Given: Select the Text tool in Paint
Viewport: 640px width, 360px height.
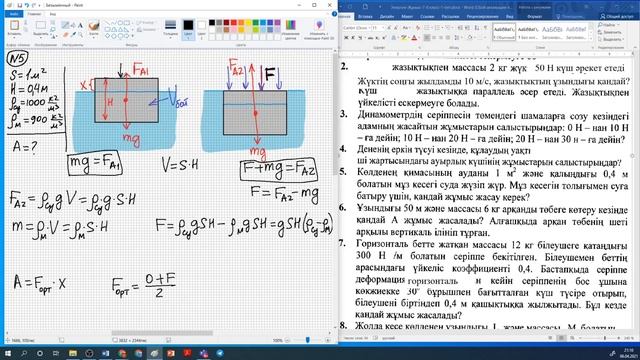Looking at the screenshot, I should point(80,25).
